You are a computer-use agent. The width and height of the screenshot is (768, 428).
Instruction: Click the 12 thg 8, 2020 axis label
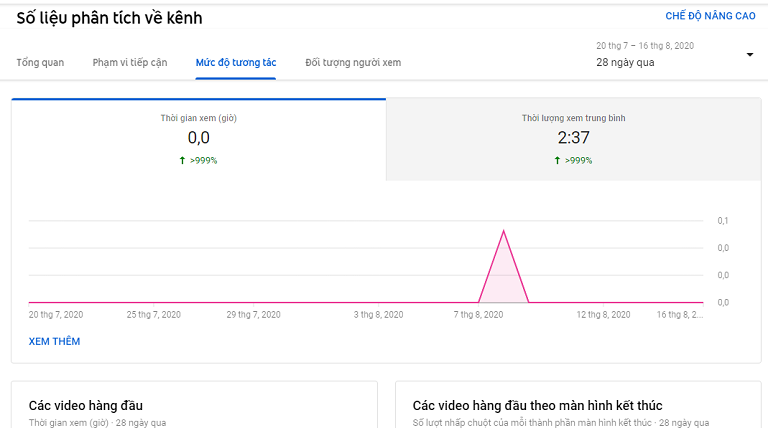603,315
